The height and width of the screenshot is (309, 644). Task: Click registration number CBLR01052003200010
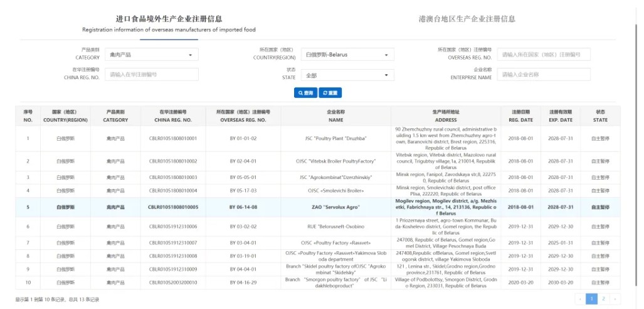pos(173,283)
